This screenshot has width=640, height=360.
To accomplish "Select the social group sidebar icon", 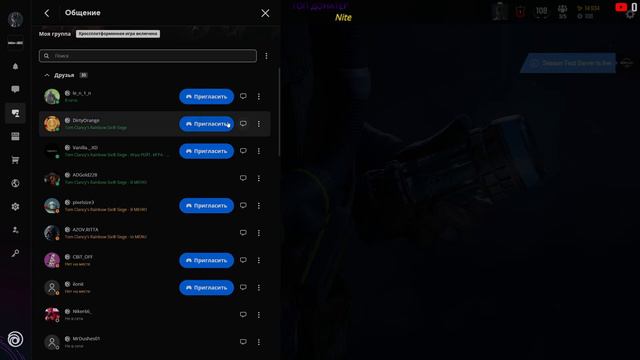I will tap(16, 113).
